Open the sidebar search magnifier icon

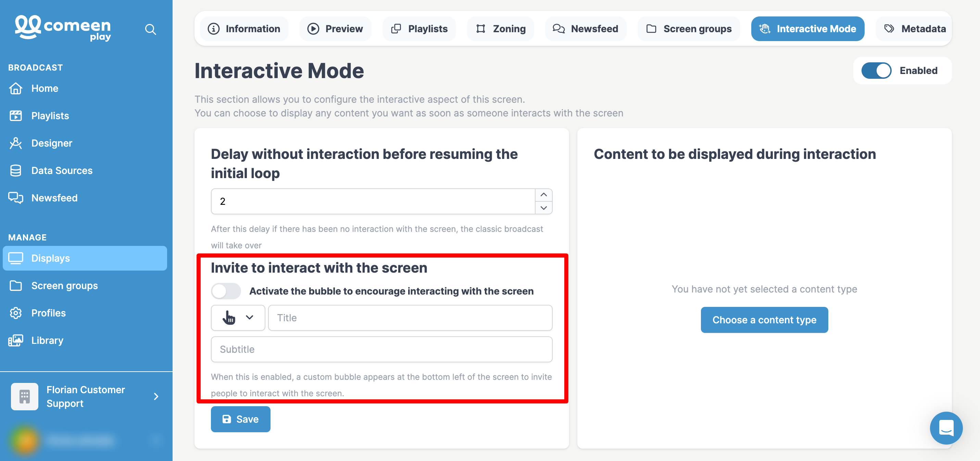click(151, 29)
